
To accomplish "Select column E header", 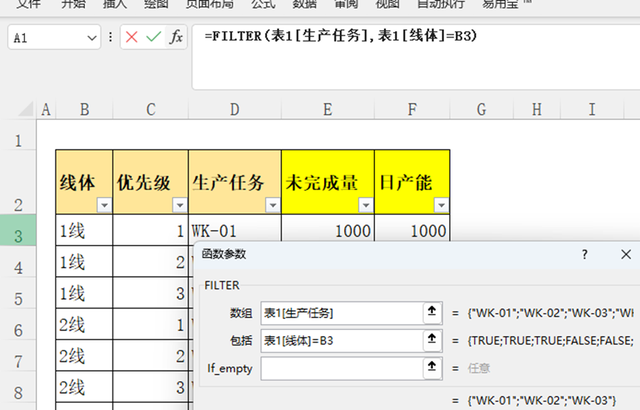I will (x=328, y=109).
